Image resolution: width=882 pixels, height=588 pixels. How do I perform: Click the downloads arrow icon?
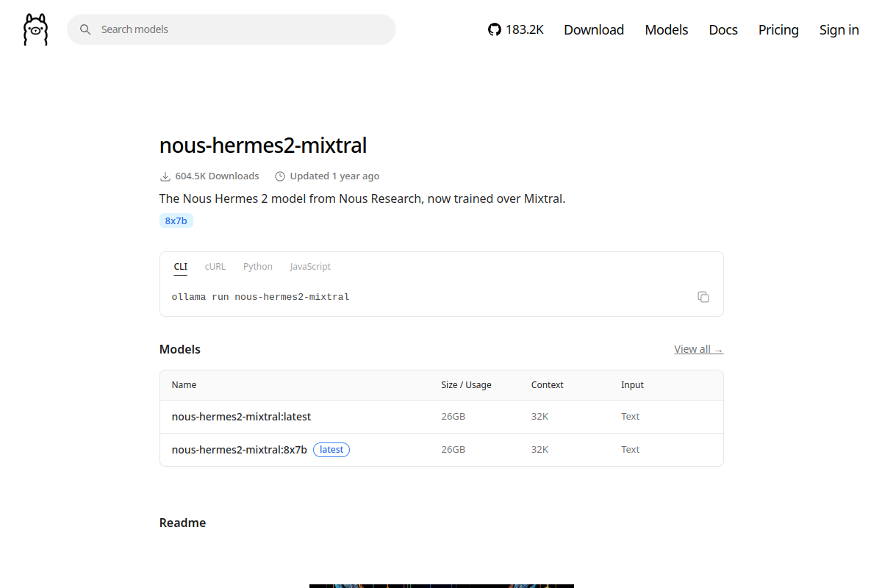[x=165, y=176]
